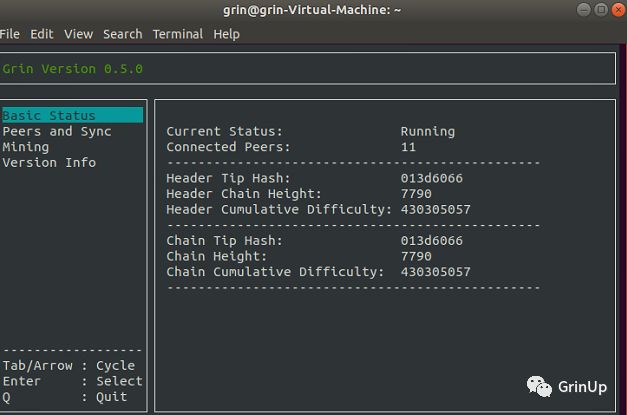Click the Grin Version 0.5.0 header
627x415 pixels.
tap(72, 69)
